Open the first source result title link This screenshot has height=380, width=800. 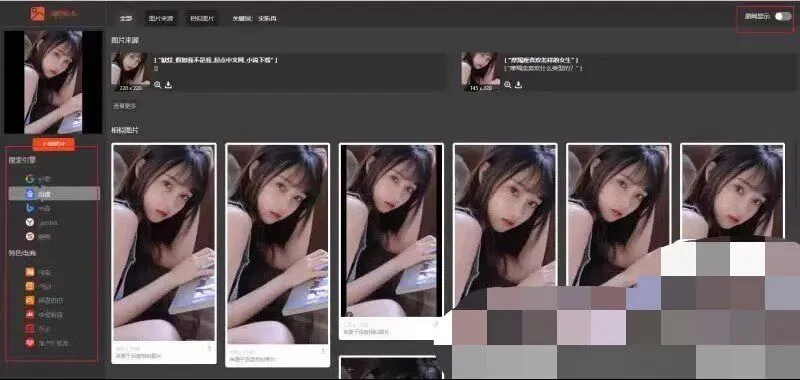coord(216,60)
